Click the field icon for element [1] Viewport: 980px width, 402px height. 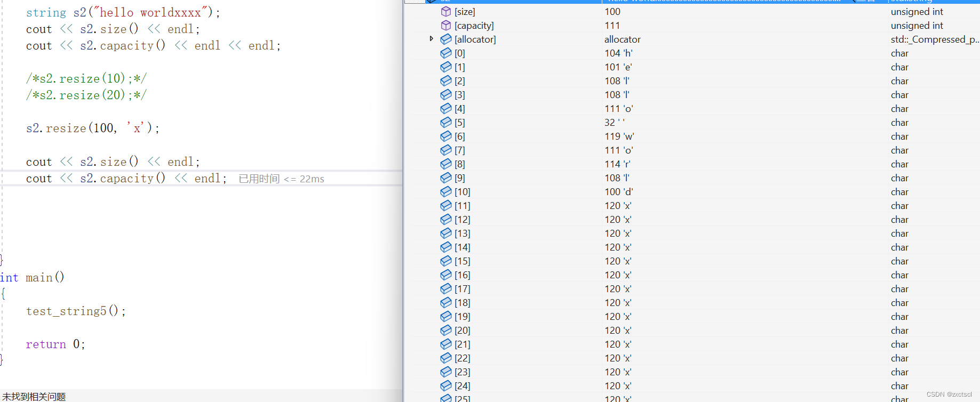[446, 67]
